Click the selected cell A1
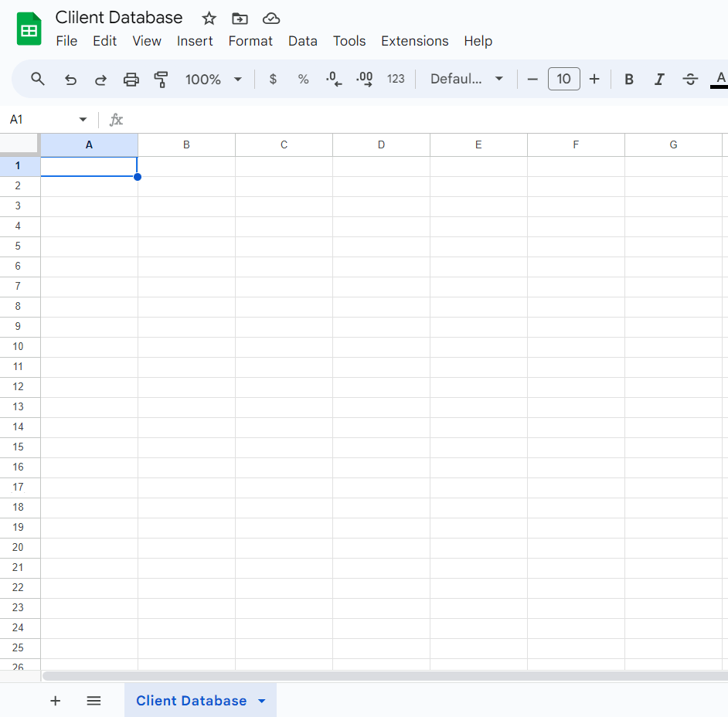Screen dimensions: 728x717 pos(89,167)
